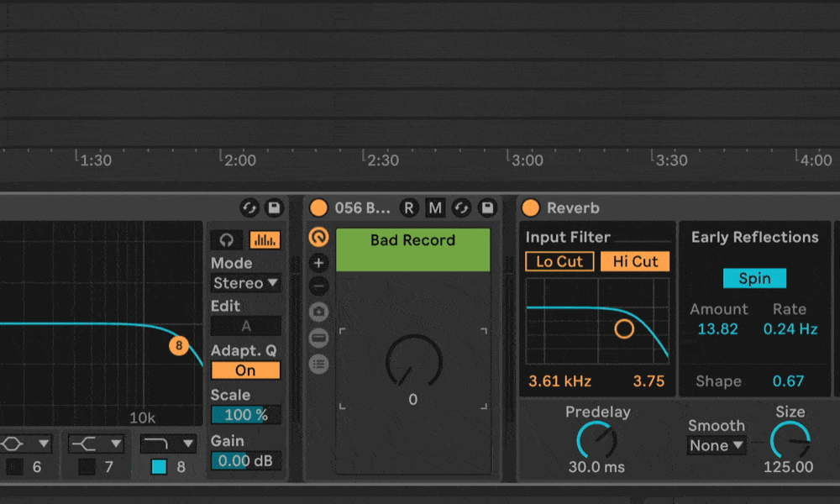
Task: Click the EQ Eight hot-swap preset icon
Action: pos(249,207)
